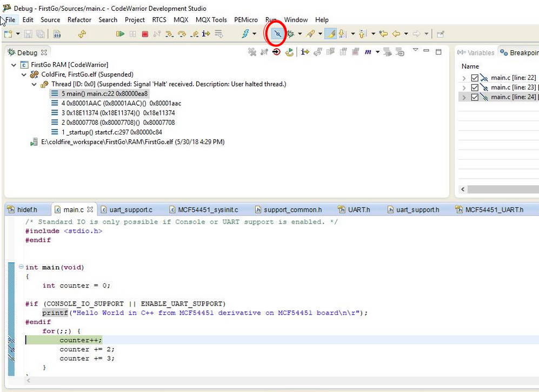Click breakpoint marker beside counter++ line

point(11,340)
